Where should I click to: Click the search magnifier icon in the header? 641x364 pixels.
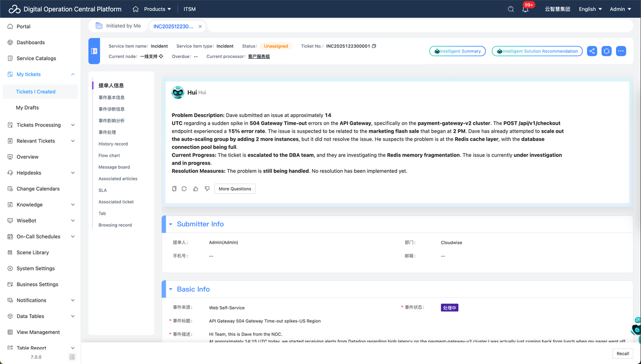point(510,9)
